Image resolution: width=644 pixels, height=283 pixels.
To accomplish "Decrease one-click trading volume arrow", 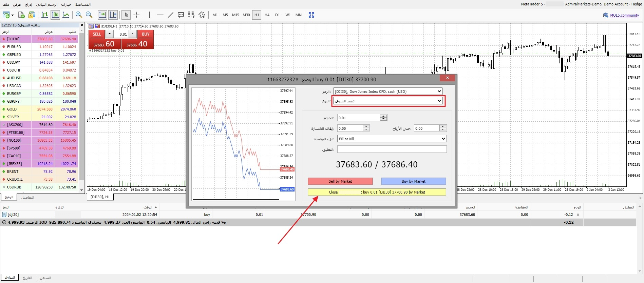I will click(x=109, y=34).
